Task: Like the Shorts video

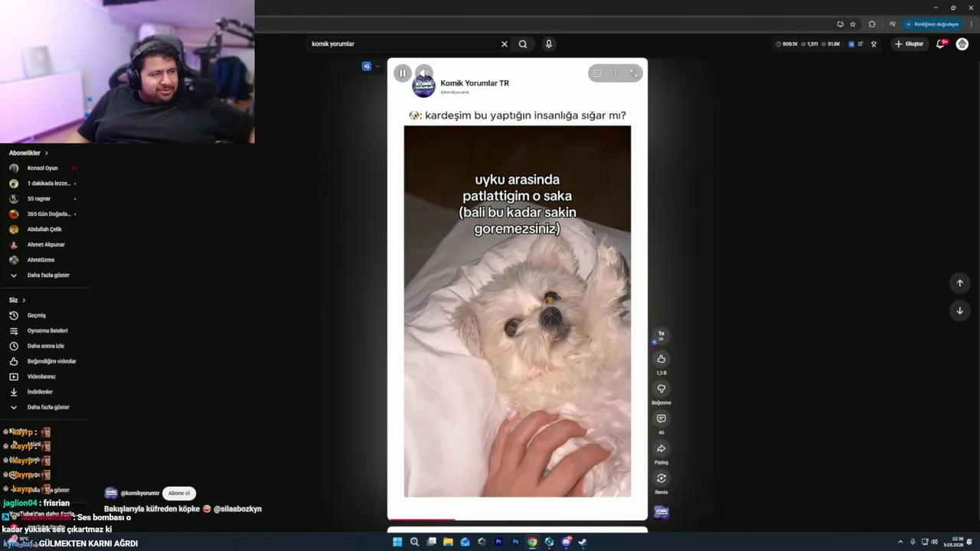Action: coord(661,359)
